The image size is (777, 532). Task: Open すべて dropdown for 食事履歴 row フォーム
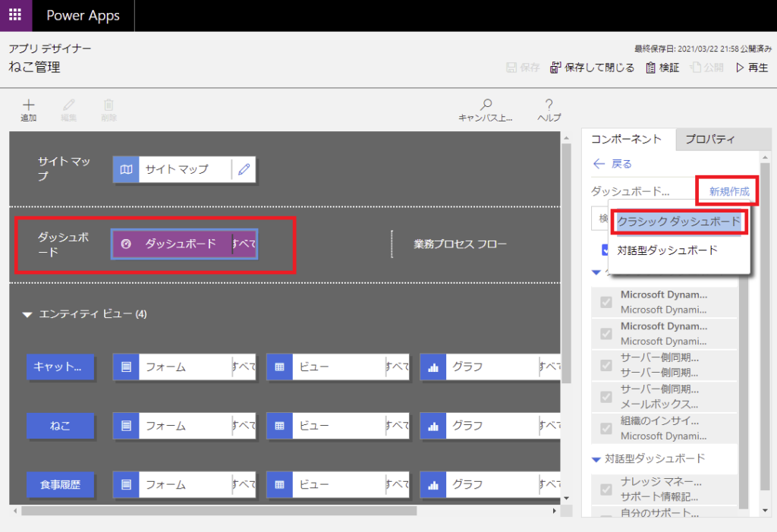(x=244, y=484)
